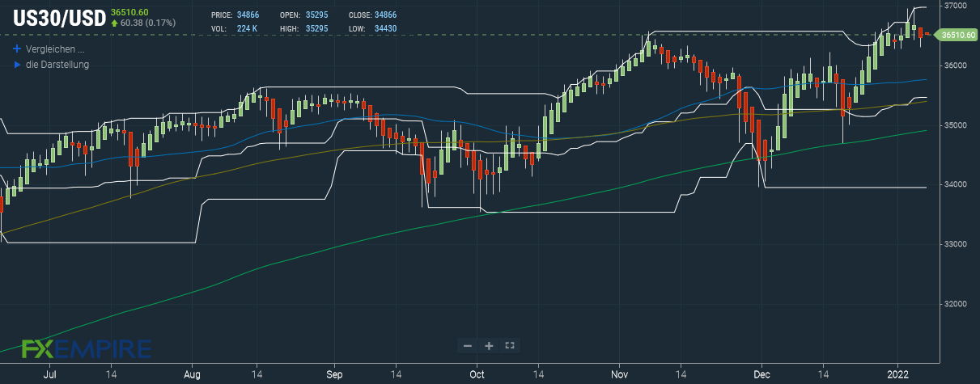This screenshot has height=384, width=980.
Task: Click the green change text 60.38 (0.17%)
Action: [x=150, y=23]
